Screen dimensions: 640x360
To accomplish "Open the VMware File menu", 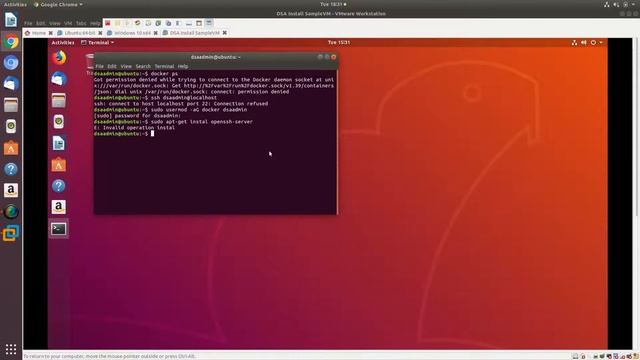I will pos(28,23).
